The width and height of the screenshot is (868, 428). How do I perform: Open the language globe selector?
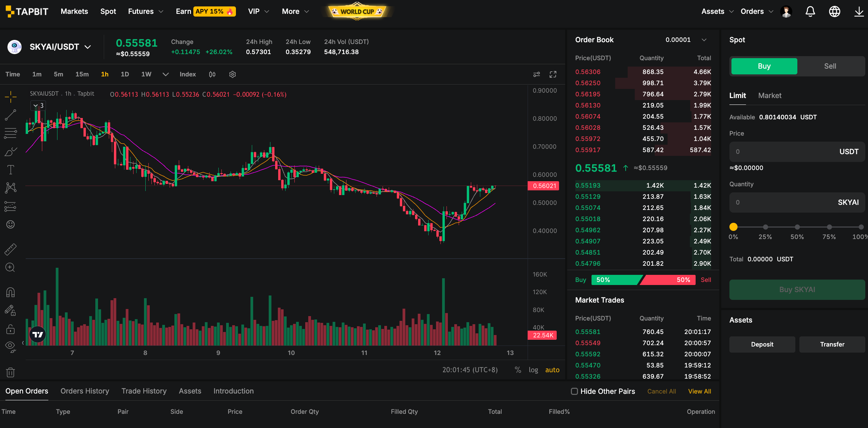[x=835, y=11]
